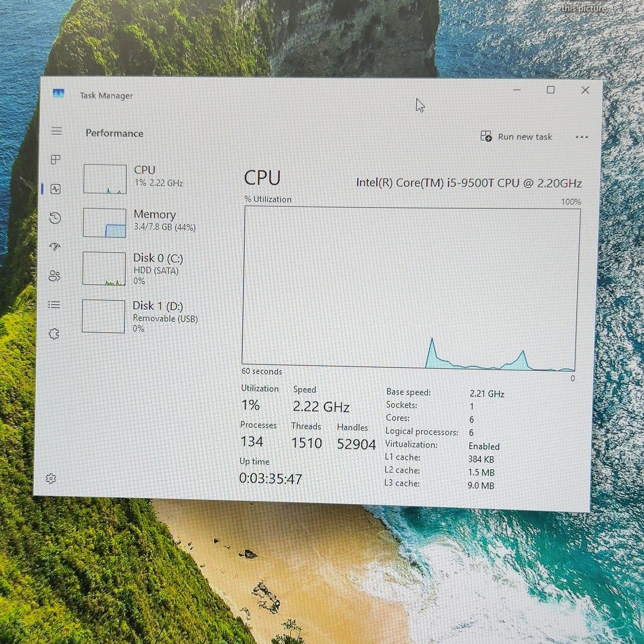The image size is (644, 644).
Task: Click the 134 processes count
Action: [252, 441]
